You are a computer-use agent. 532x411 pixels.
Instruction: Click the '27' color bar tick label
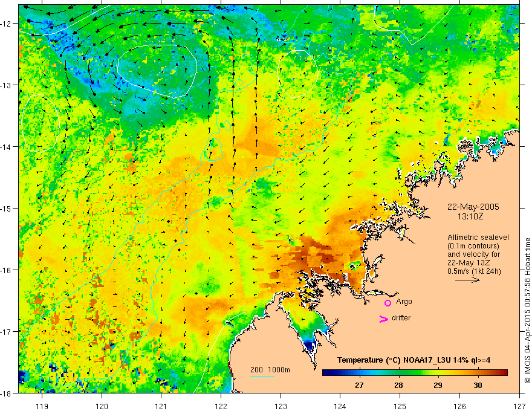tap(359, 385)
